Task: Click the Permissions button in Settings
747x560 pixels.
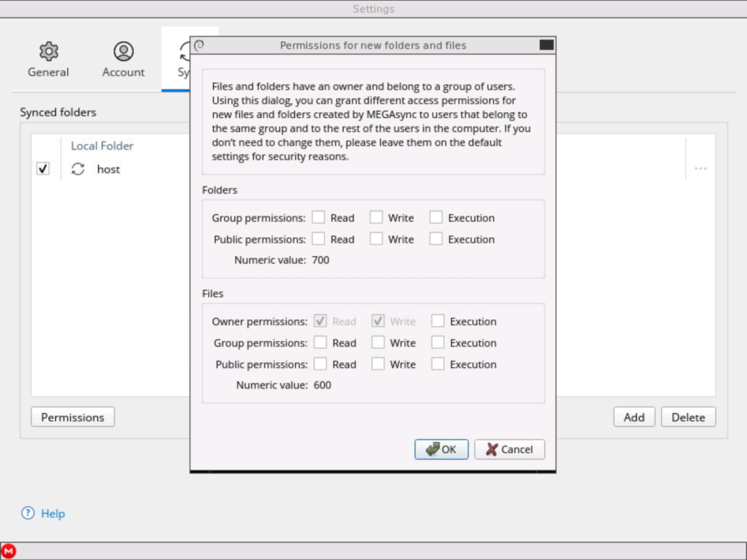Action: pos(72,417)
